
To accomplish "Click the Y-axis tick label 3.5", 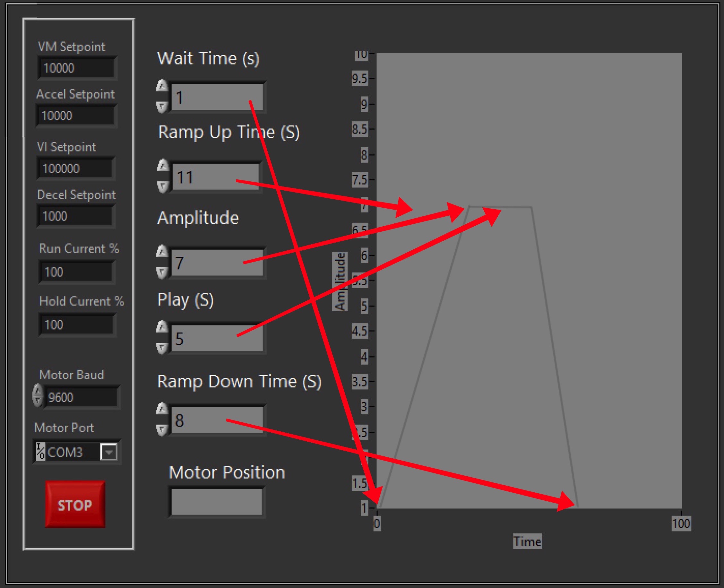I will [x=360, y=382].
